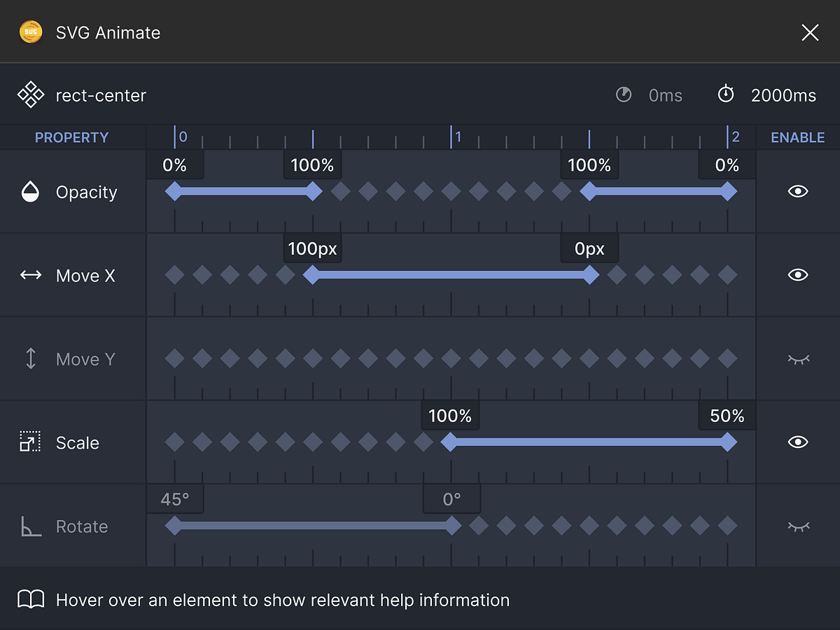Close the SVG Animate panel

coord(810,32)
